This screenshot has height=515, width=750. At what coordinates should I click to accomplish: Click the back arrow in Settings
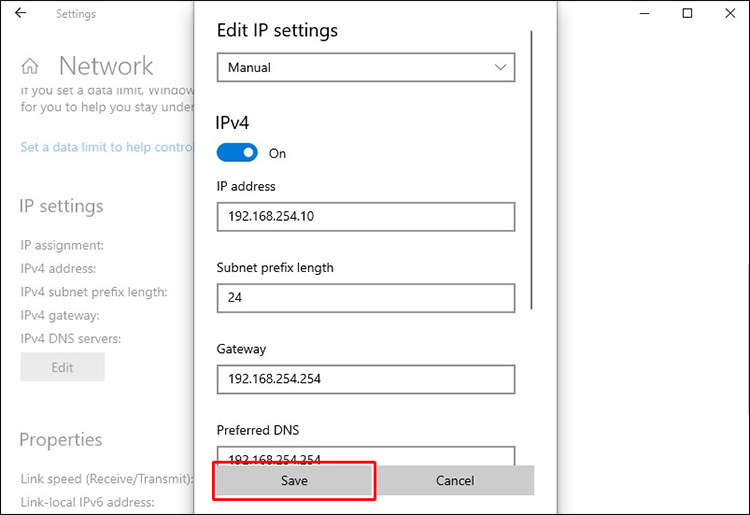click(x=21, y=14)
